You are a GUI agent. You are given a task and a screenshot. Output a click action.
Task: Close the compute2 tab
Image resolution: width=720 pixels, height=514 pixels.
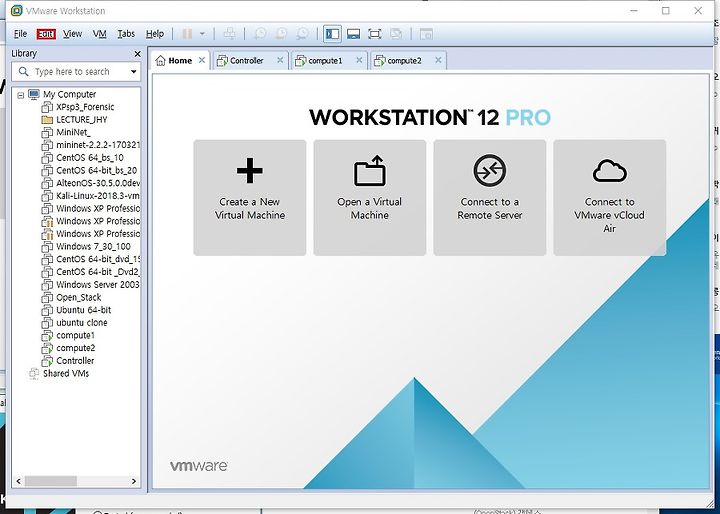coord(438,60)
